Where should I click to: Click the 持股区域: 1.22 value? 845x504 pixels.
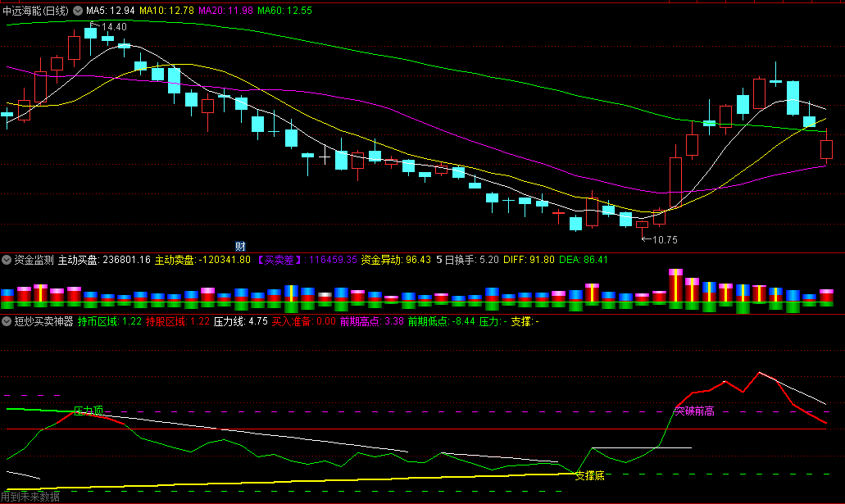[178, 321]
